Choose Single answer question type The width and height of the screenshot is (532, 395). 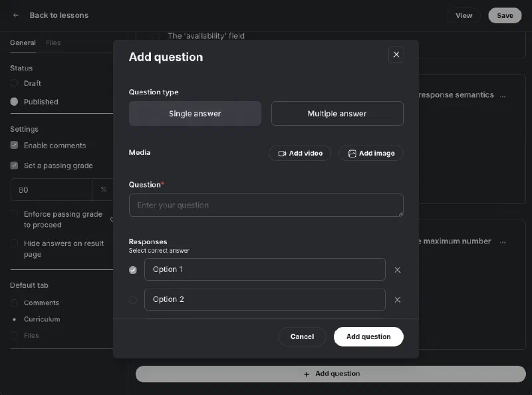coord(195,113)
